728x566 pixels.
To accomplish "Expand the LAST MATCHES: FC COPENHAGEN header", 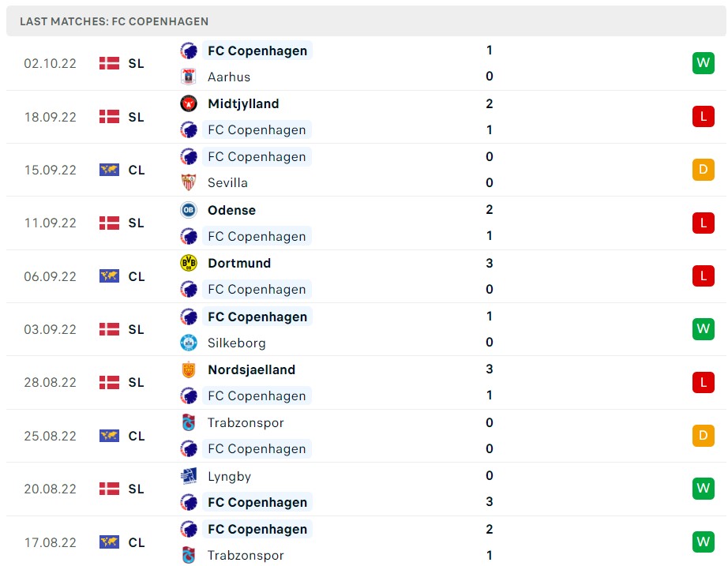I will (113, 21).
